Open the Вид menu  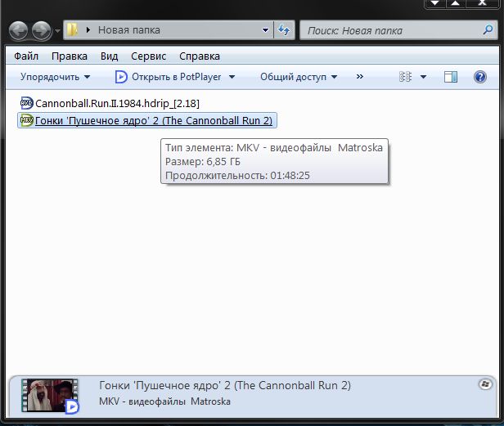pyautogui.click(x=109, y=56)
